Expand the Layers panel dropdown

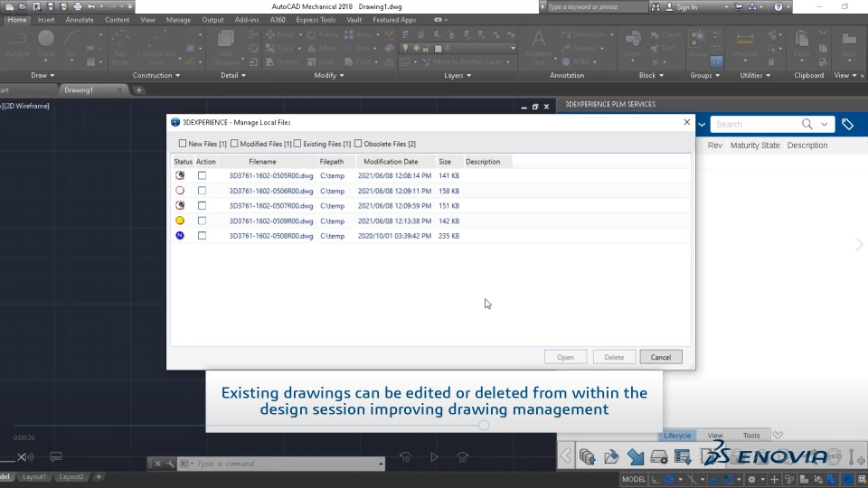pos(458,75)
